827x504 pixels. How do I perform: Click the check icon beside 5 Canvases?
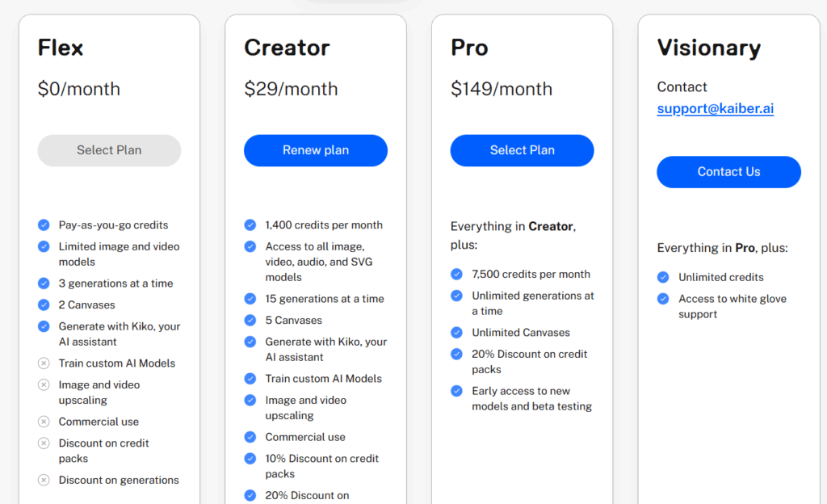coord(250,320)
